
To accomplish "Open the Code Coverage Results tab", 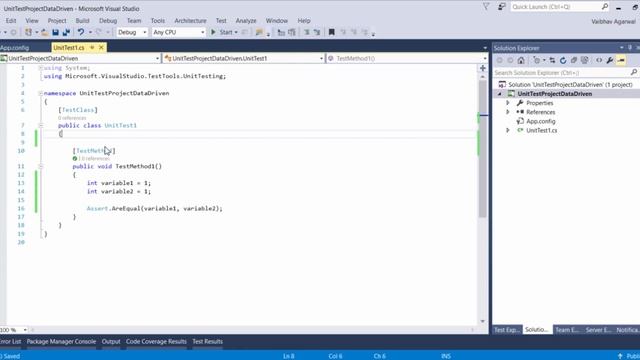I will tap(156, 342).
